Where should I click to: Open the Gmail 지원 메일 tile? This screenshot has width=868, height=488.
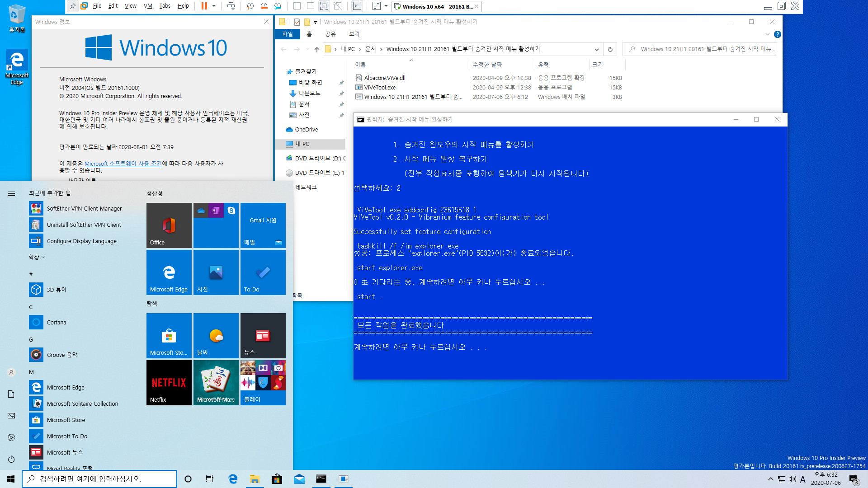pyautogui.click(x=263, y=225)
